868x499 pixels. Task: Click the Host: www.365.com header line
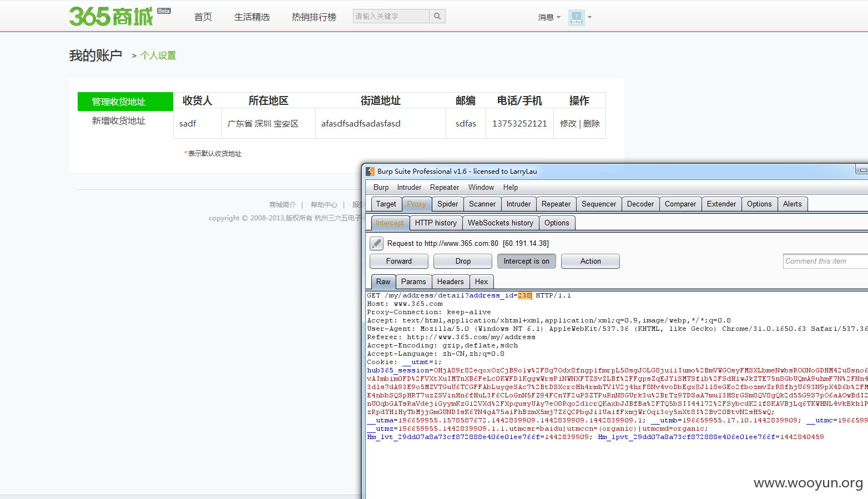point(405,304)
